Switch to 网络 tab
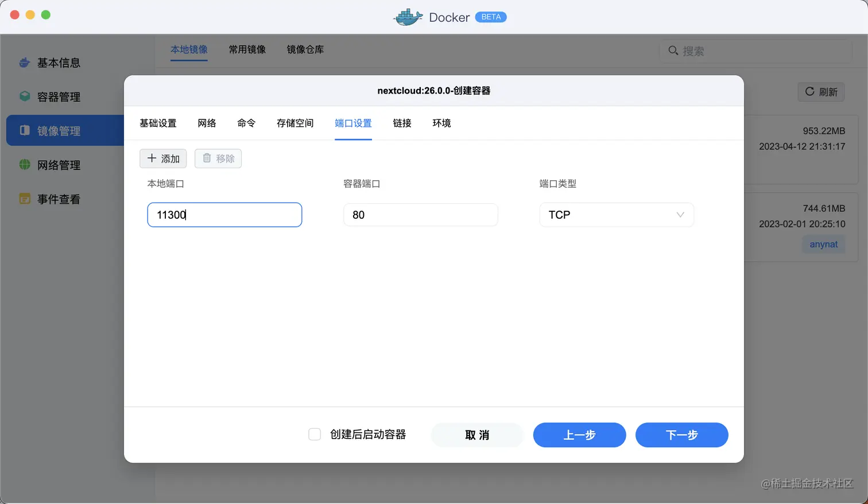Image resolution: width=868 pixels, height=504 pixels. click(207, 123)
